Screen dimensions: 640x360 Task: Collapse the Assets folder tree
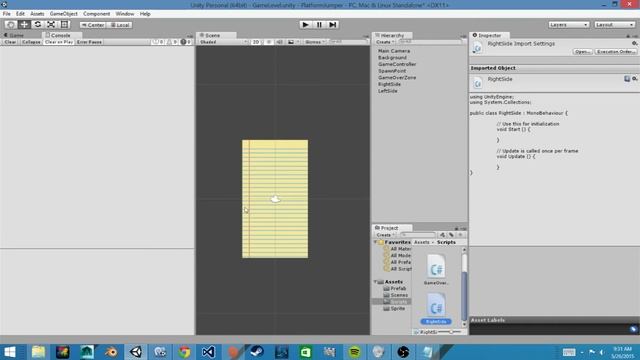point(376,282)
